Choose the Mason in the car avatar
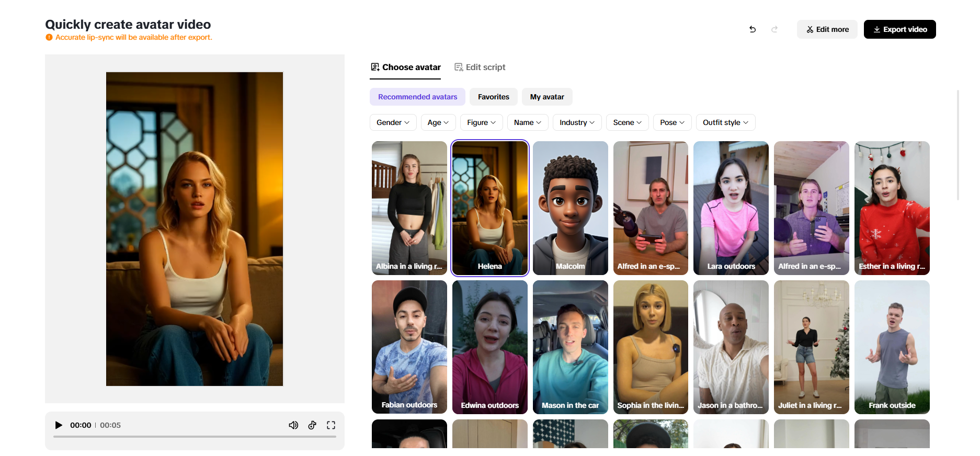 [571, 347]
